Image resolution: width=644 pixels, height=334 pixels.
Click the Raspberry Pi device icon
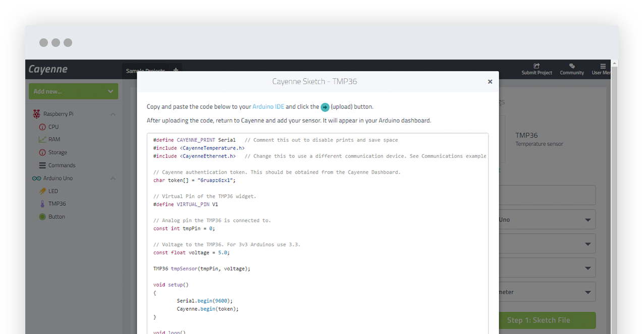(36, 114)
